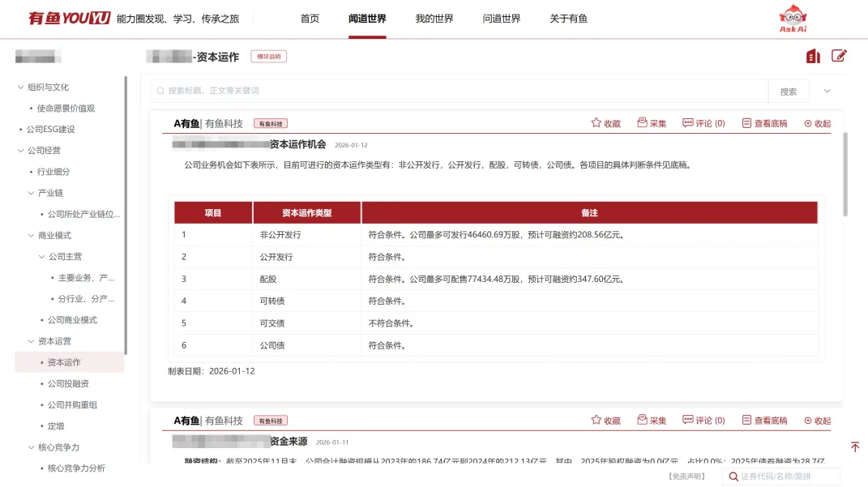The width and height of the screenshot is (868, 487).
Task: Click the sidebar vertical scrollbar
Action: coord(126,215)
